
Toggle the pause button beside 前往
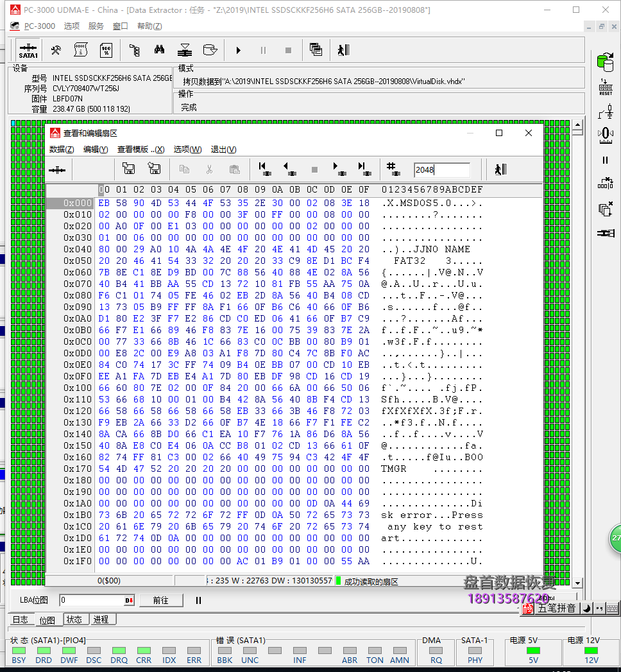198,601
